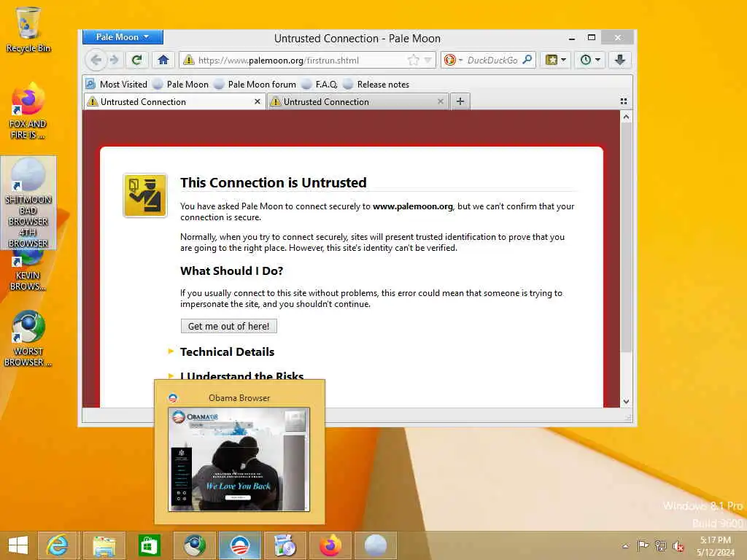Image resolution: width=747 pixels, height=560 pixels.
Task: Click the Get me out of here! button
Action: pos(228,326)
